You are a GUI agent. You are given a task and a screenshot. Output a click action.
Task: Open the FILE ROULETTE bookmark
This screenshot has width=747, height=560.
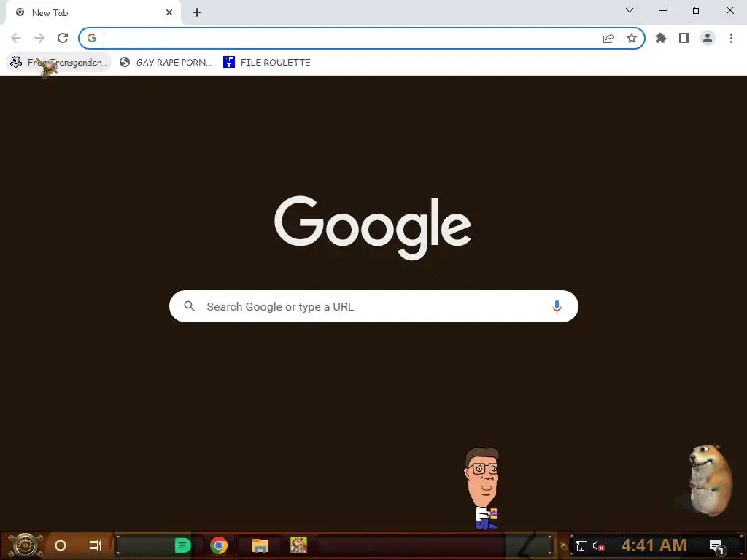point(267,63)
